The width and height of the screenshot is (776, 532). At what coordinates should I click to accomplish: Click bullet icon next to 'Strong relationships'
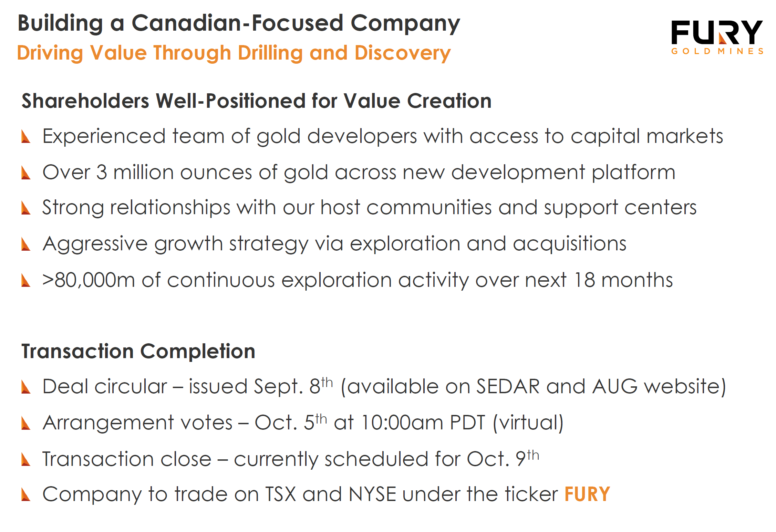coord(26,208)
